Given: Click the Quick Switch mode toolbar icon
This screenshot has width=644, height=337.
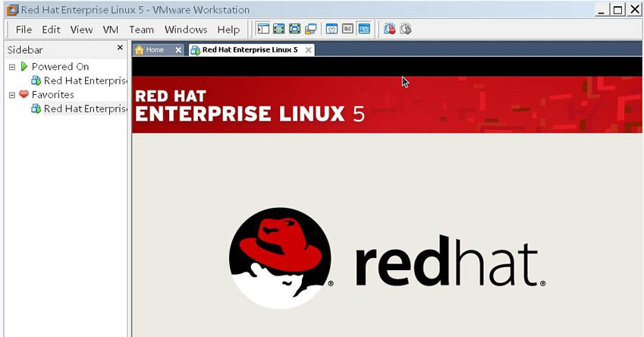Looking at the screenshot, I should click(x=278, y=29).
